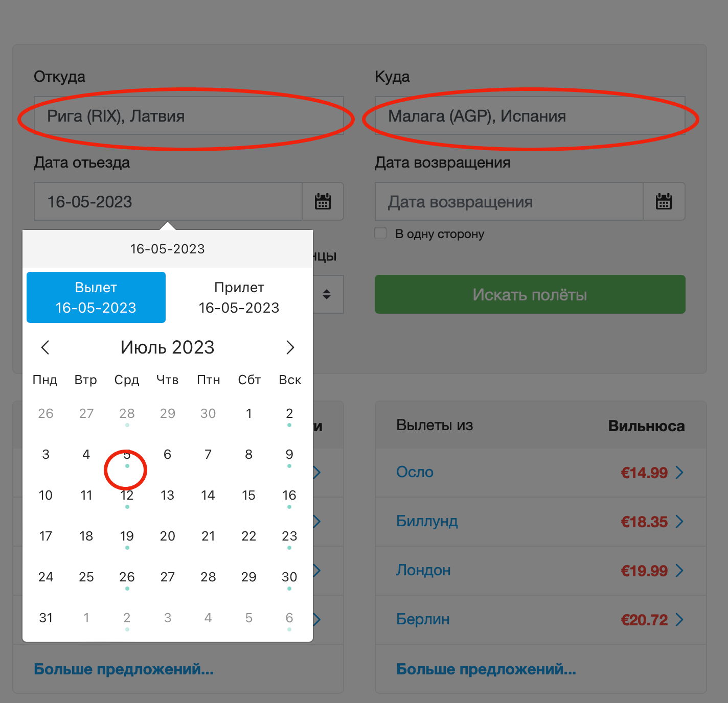Screen dimensions: 728x703
Task: Click the Дата возвращения input field
Action: (509, 201)
